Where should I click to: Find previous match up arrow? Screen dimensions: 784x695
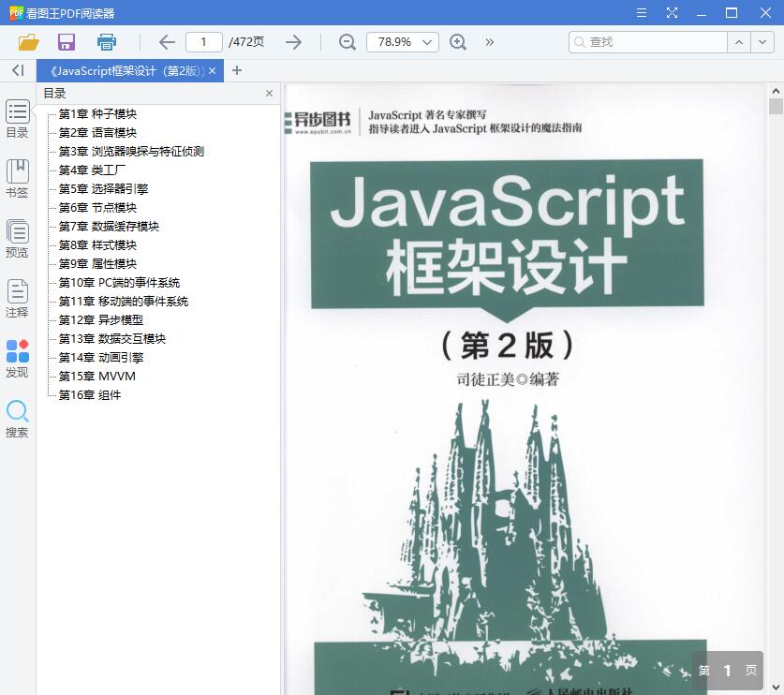(739, 42)
